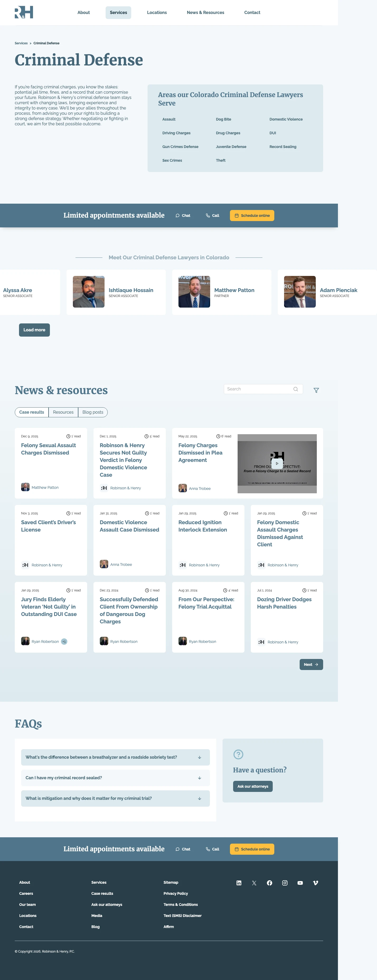Click Schedule online in the top appointments banner
This screenshot has height=980, width=377.
(x=252, y=216)
